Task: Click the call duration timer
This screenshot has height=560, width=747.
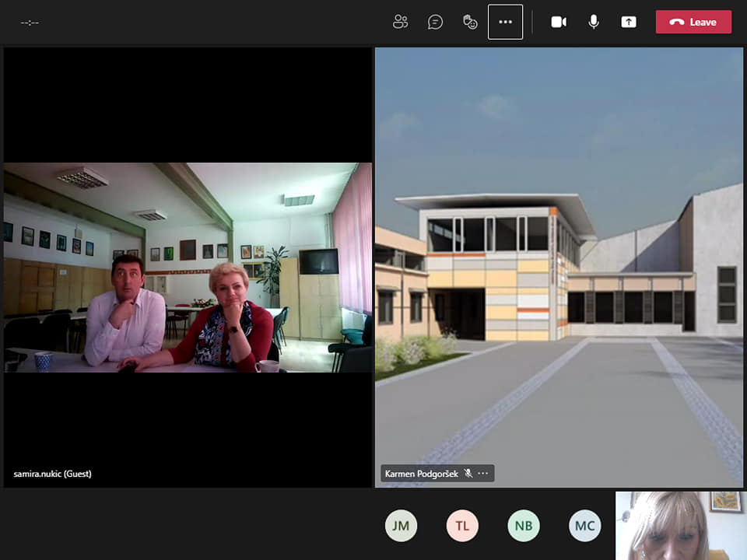Action: [x=30, y=23]
